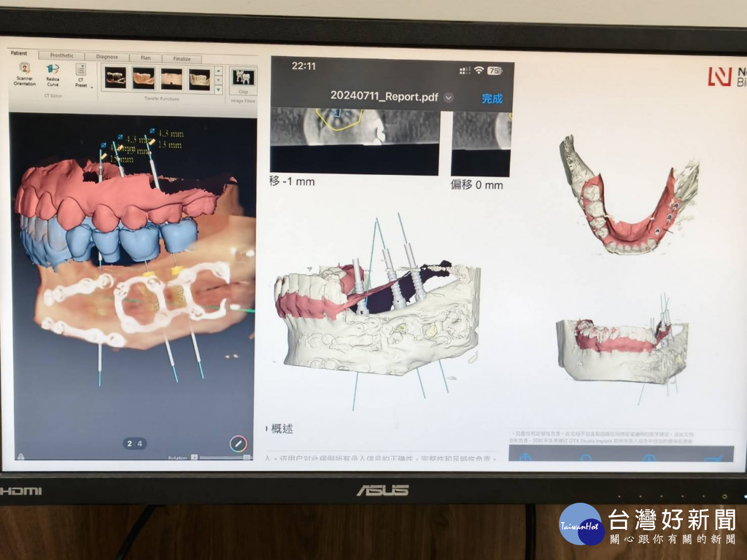Open the Diagnose tab
Image resolution: width=747 pixels, height=560 pixels.
[x=107, y=57]
